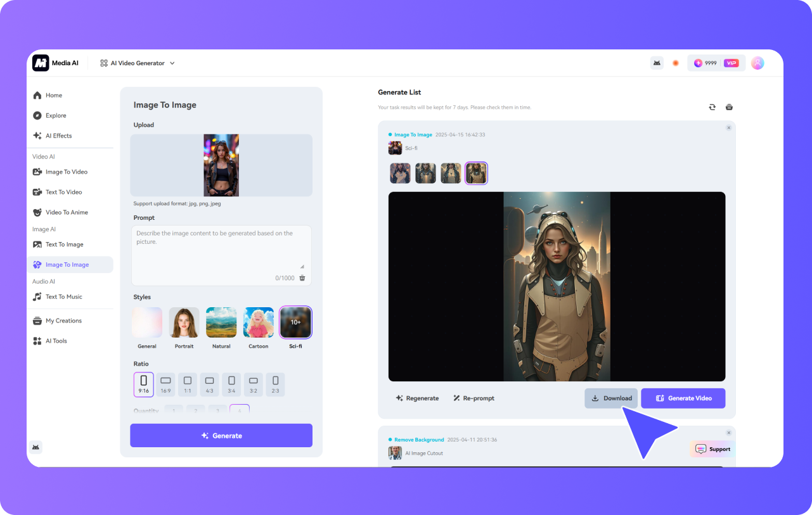Download the generated image
812x515 pixels.
(611, 398)
